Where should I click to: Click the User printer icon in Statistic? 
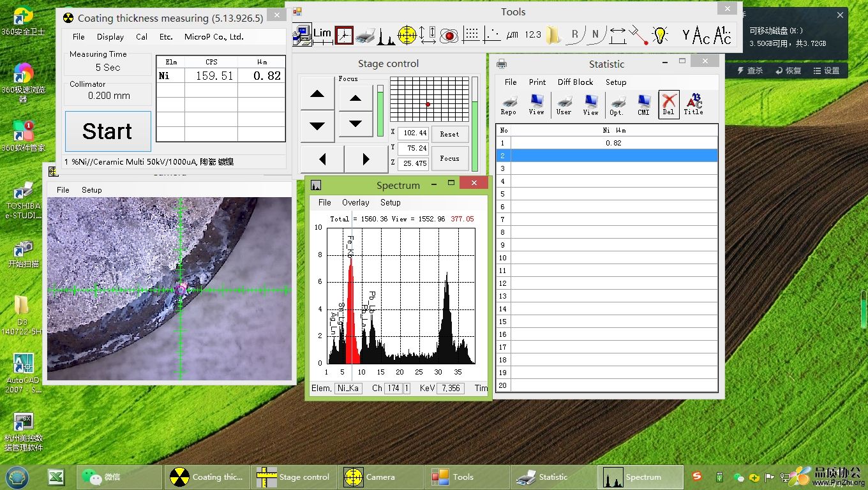564,104
